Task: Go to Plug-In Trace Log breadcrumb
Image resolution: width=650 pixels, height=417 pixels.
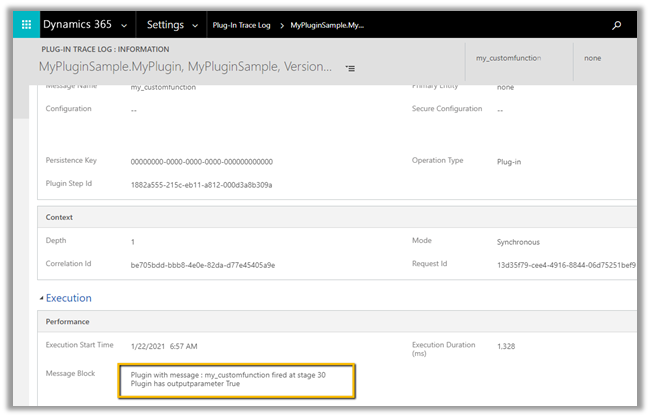Action: (x=241, y=24)
